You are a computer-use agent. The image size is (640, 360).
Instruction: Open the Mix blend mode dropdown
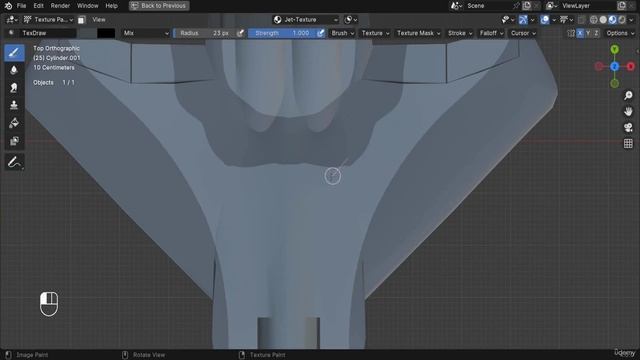tap(146, 33)
